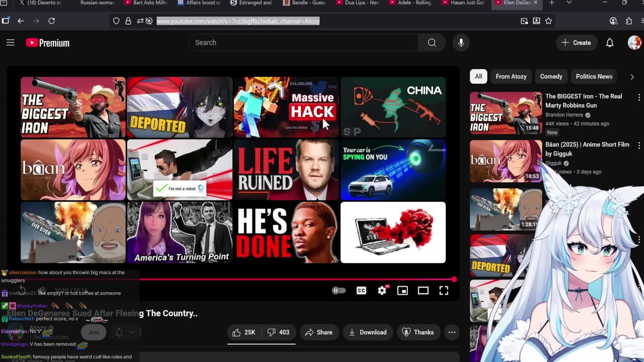Image resolution: width=644 pixels, height=362 pixels.
Task: Switch to miniplayer mode
Action: point(403,291)
